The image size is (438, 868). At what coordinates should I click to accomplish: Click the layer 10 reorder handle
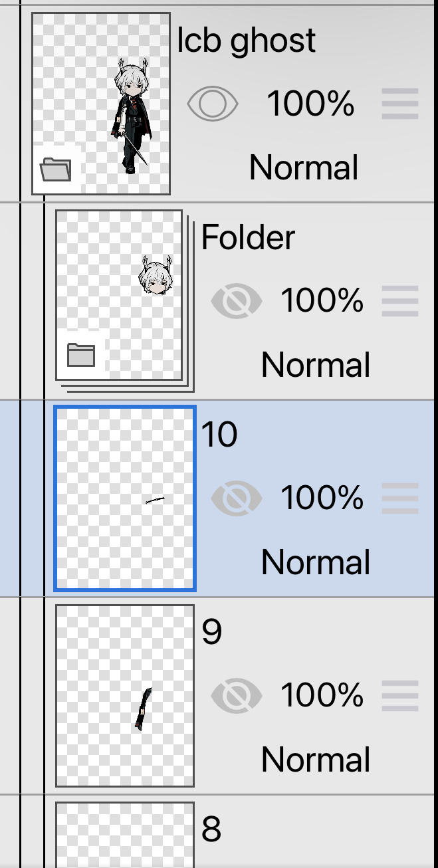click(400, 498)
